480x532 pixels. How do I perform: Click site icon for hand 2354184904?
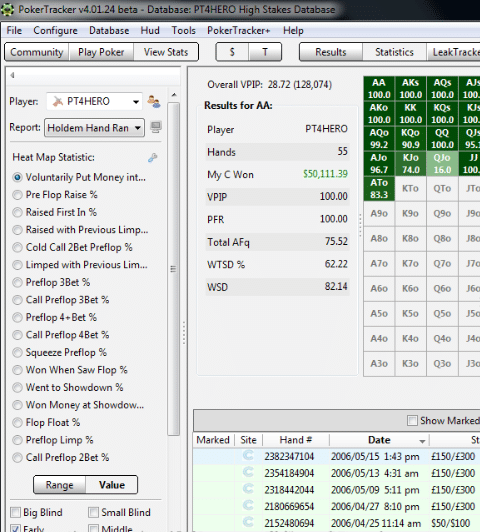click(x=248, y=472)
